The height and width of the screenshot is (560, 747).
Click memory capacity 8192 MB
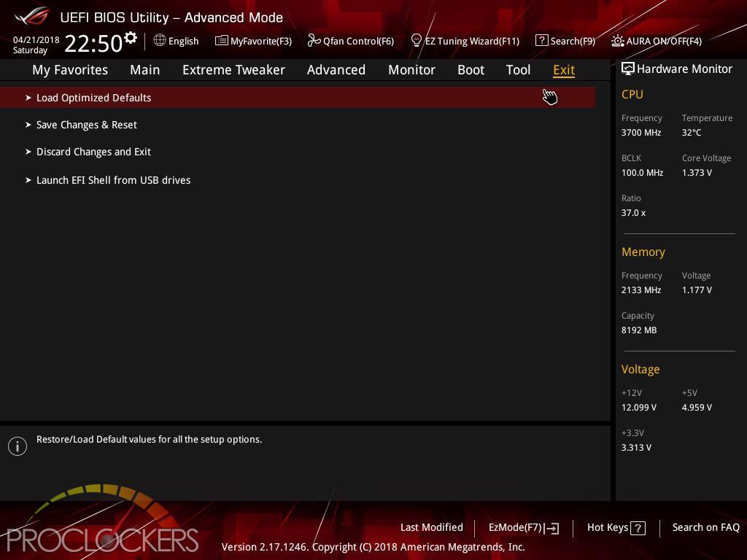click(x=639, y=330)
